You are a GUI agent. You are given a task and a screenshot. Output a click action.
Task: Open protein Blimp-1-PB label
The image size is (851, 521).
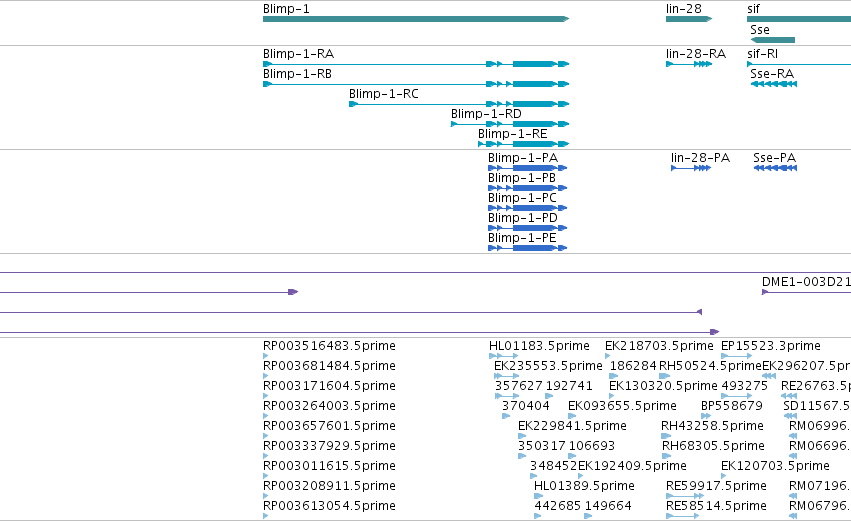(522, 179)
